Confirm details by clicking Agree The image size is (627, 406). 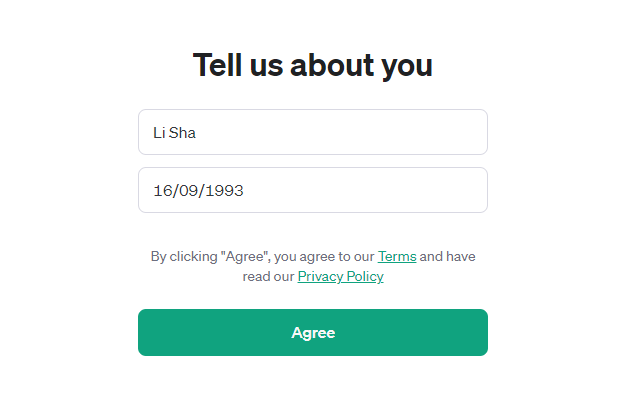313,332
